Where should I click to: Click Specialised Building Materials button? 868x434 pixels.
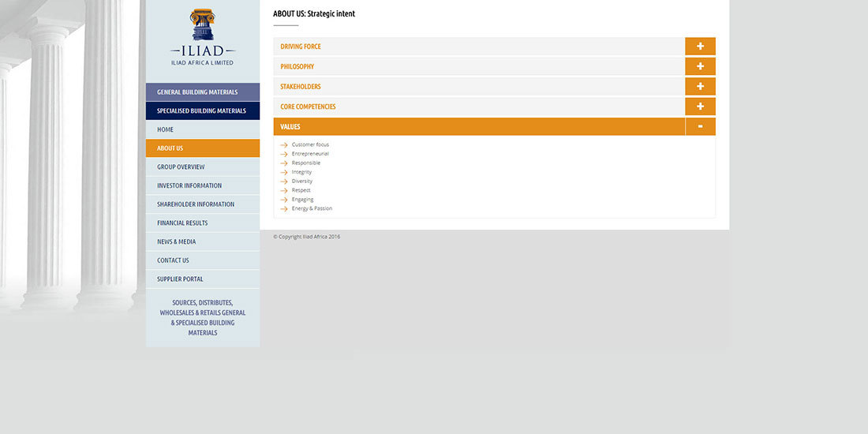[x=201, y=111]
